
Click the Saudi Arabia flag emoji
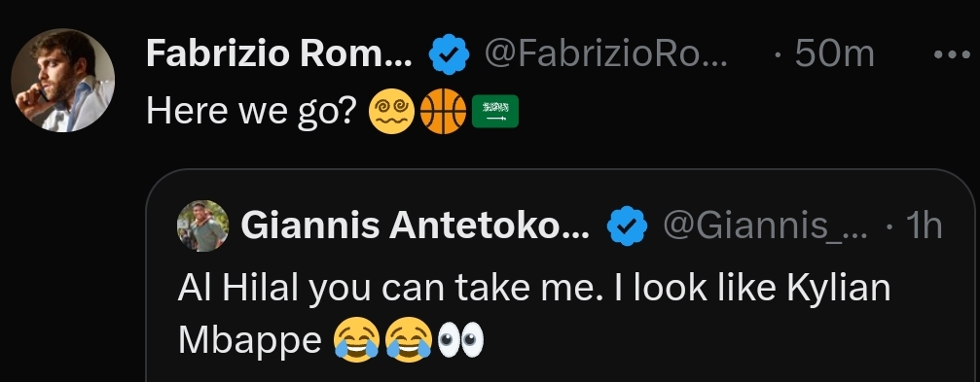coord(495,111)
